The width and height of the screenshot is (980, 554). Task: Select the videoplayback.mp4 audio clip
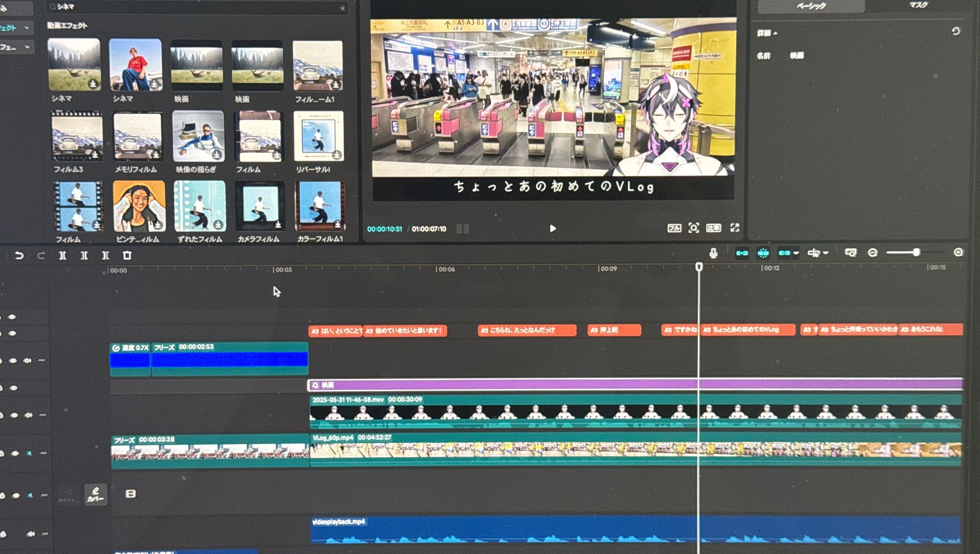[635, 530]
